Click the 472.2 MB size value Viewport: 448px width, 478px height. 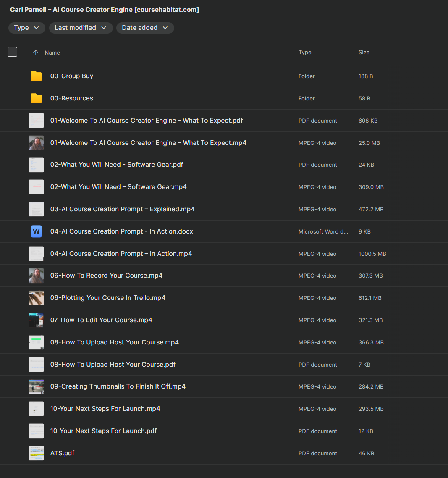(371, 210)
